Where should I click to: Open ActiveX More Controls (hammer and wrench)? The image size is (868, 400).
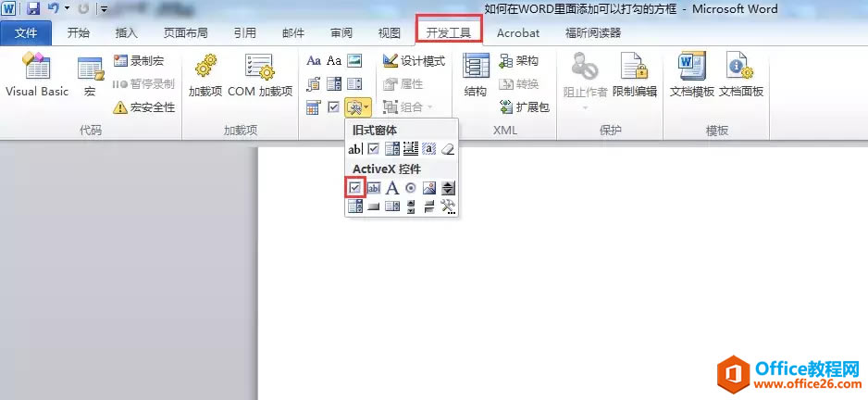point(448,206)
